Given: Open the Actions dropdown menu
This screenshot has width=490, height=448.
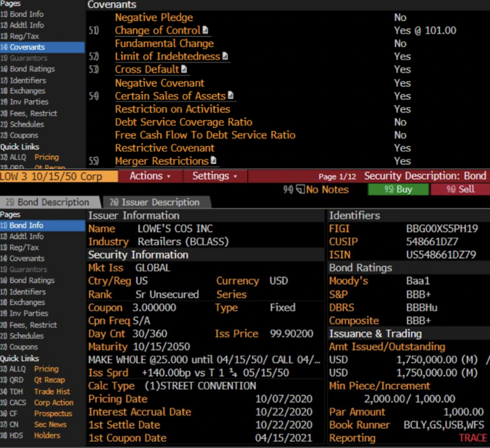Looking at the screenshot, I should (x=150, y=176).
